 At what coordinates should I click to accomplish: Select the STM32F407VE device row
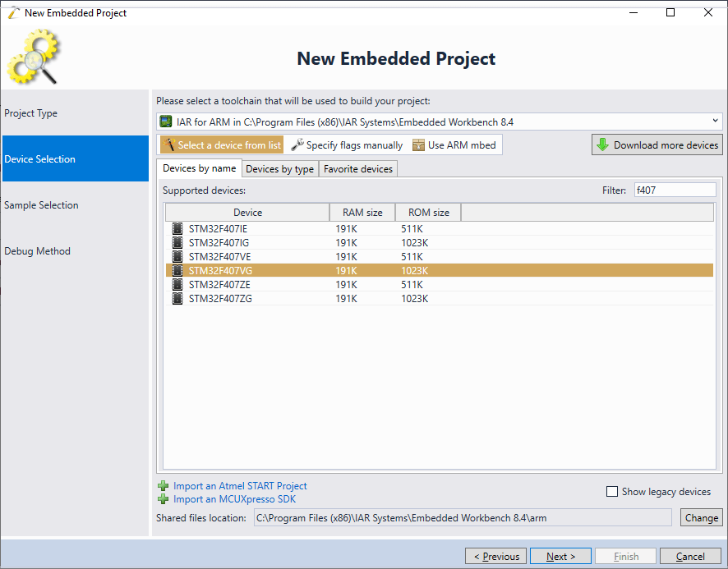coord(440,257)
